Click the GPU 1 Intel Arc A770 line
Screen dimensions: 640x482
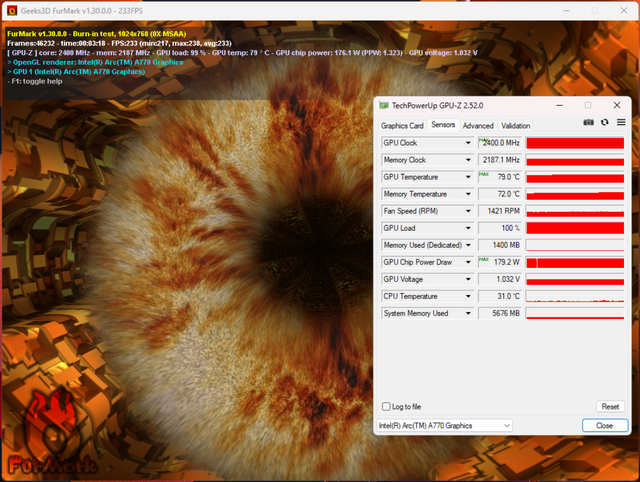coord(76,72)
